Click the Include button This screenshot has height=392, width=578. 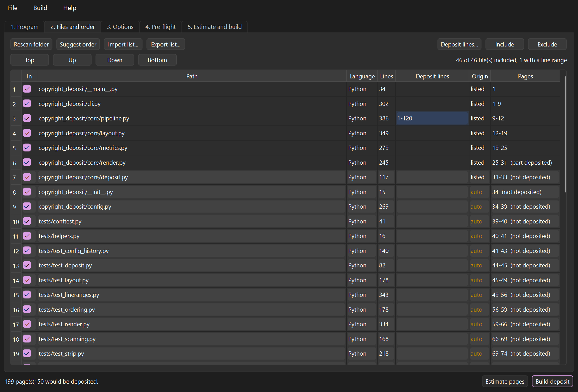tap(505, 44)
